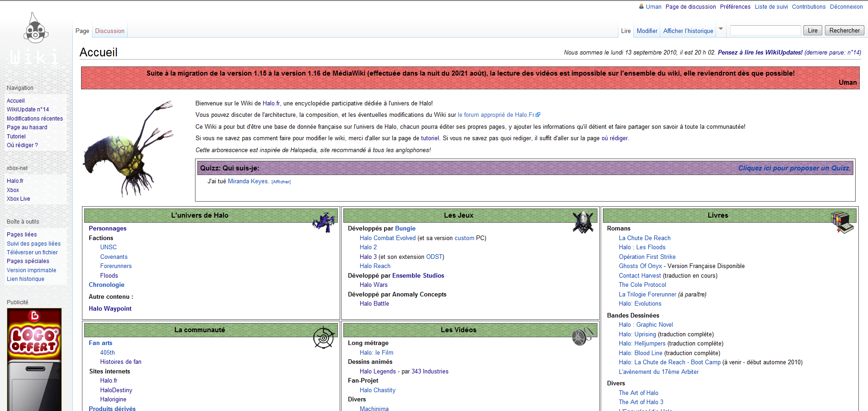The height and width of the screenshot is (411, 868).
Task: Reveal quiz answer with Afficher link
Action: coord(281,182)
